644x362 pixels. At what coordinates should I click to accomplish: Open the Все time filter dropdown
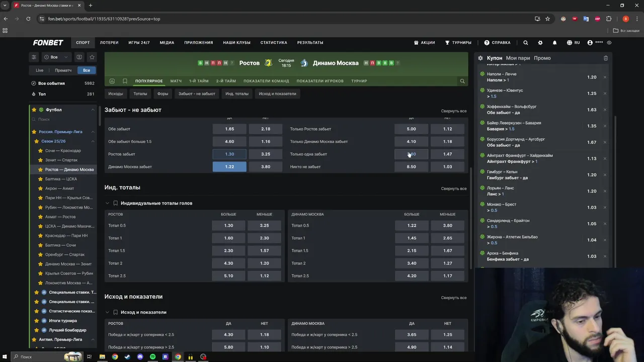click(56, 57)
